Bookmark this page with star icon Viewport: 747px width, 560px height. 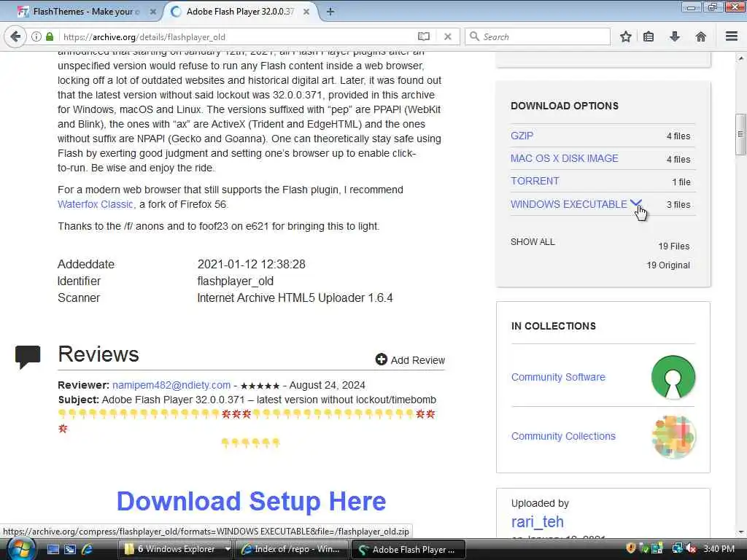pyautogui.click(x=625, y=36)
